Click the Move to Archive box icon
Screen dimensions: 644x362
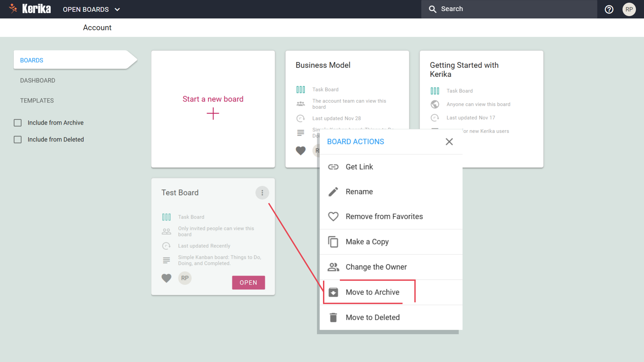coord(333,292)
